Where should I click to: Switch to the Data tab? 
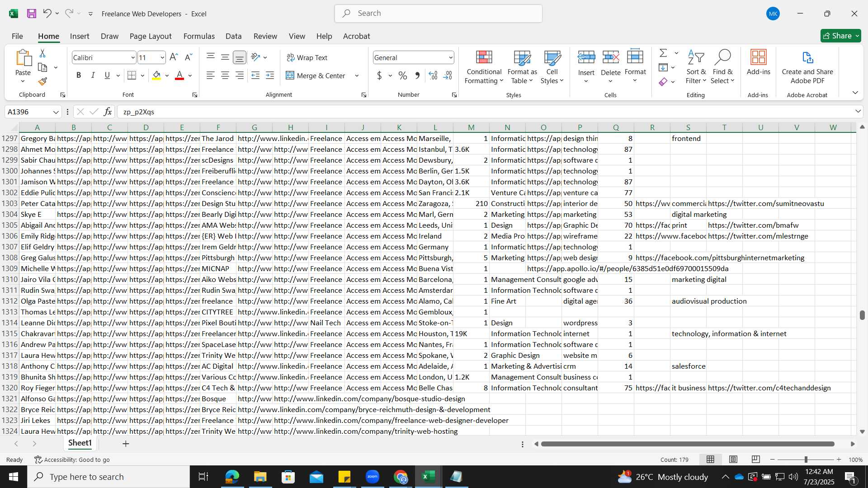tap(233, 36)
